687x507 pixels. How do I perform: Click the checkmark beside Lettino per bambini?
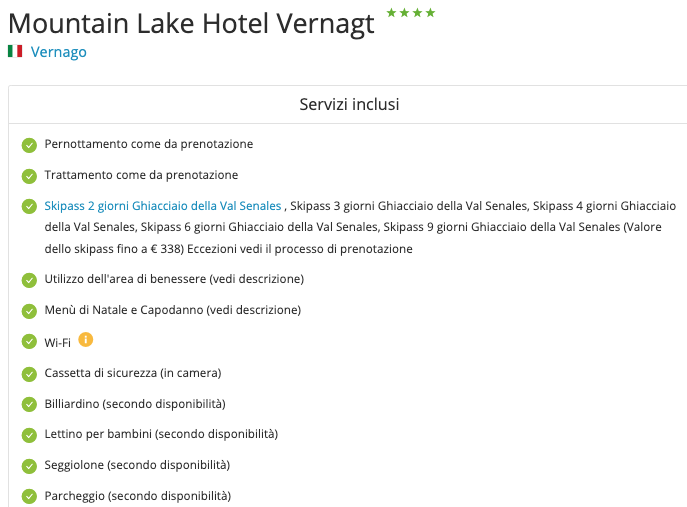tap(29, 435)
